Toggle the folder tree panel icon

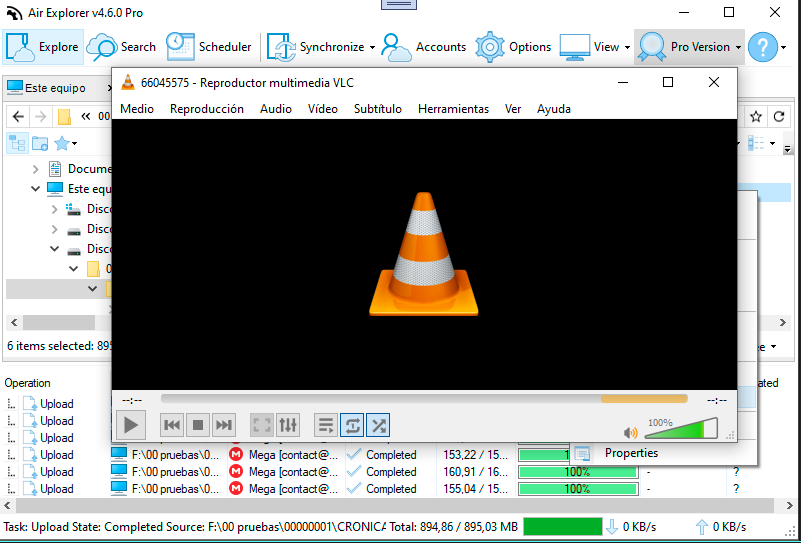coord(17,144)
